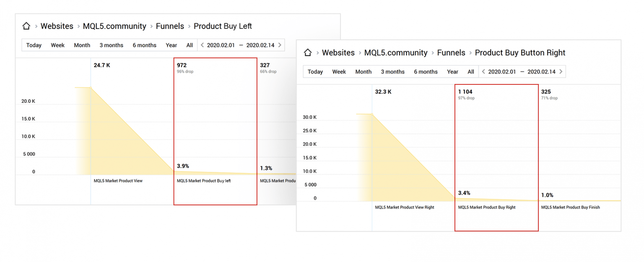Viewport: 644px width, 262px height.
Task: Open Funnels from the left breadcrumb
Action: point(170,26)
